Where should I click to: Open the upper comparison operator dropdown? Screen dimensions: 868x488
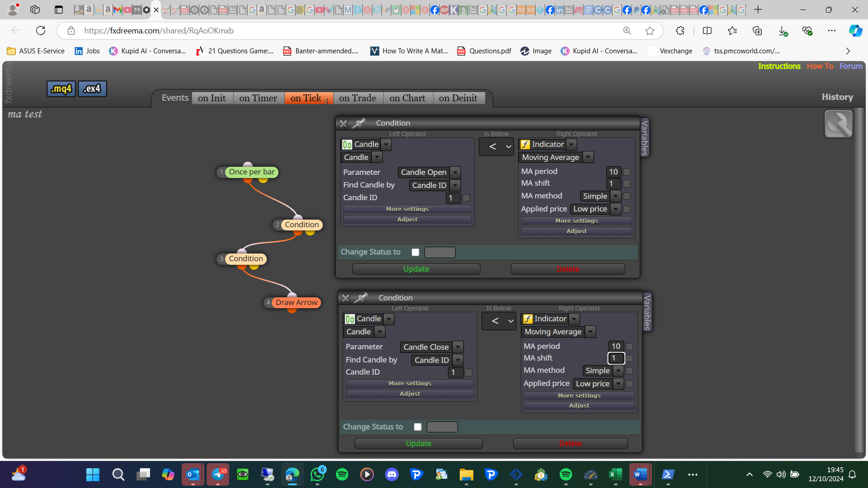(x=496, y=146)
